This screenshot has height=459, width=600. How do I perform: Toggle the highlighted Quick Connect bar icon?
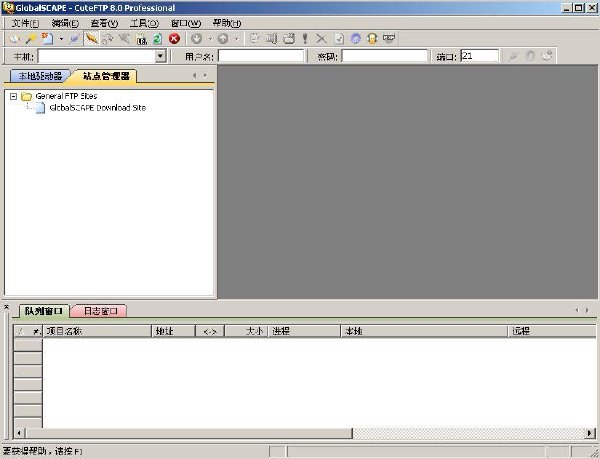pos(91,39)
